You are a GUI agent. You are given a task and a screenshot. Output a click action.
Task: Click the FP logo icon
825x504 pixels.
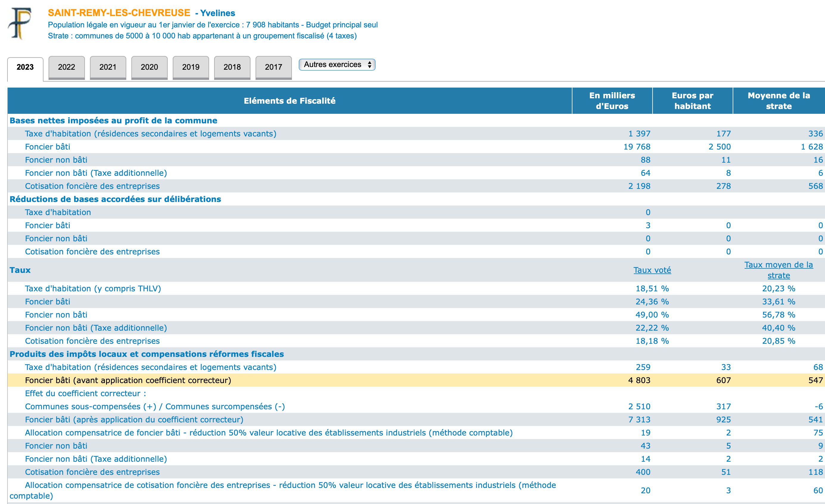tap(20, 24)
